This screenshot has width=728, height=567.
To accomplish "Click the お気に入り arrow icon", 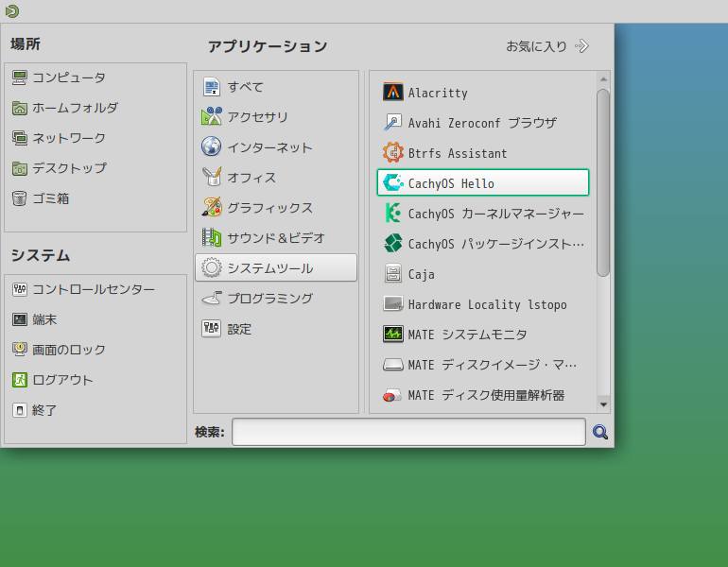I will (581, 46).
